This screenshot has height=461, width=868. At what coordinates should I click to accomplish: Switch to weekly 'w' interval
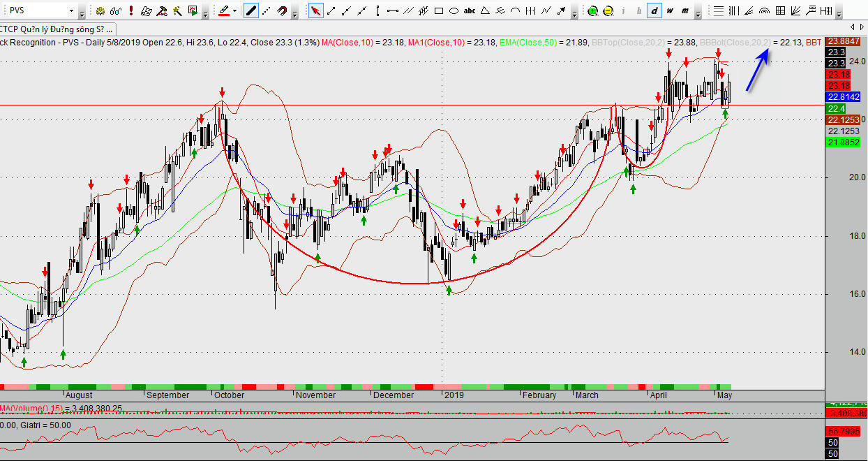pyautogui.click(x=670, y=10)
